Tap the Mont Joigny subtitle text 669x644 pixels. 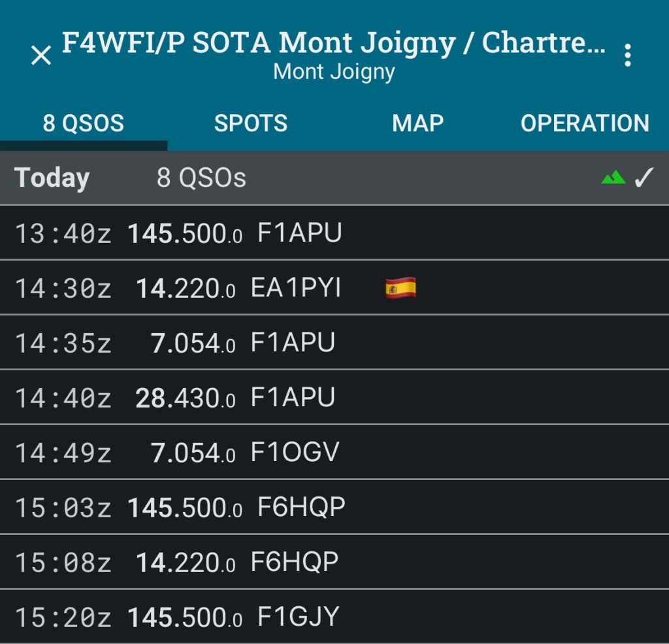point(334,71)
